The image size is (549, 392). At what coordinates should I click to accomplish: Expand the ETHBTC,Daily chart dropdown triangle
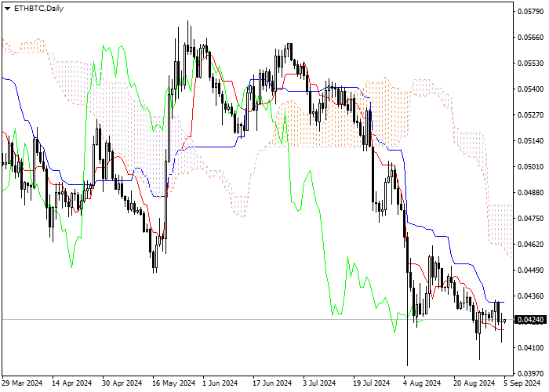tap(7, 9)
